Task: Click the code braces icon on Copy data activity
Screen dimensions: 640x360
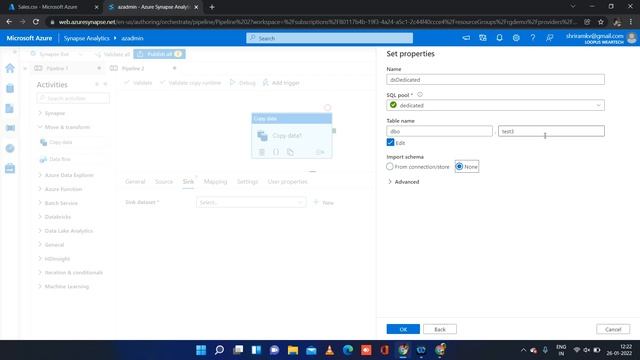Action: tap(276, 152)
